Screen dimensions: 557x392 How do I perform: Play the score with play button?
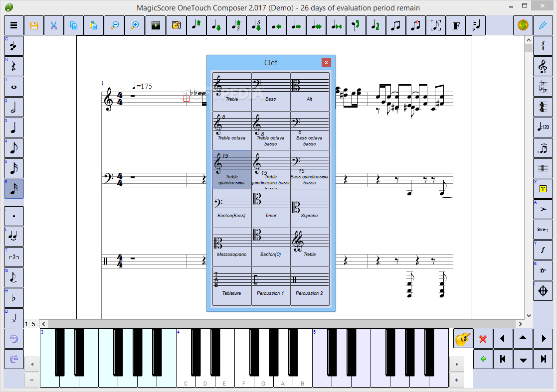click(x=156, y=25)
